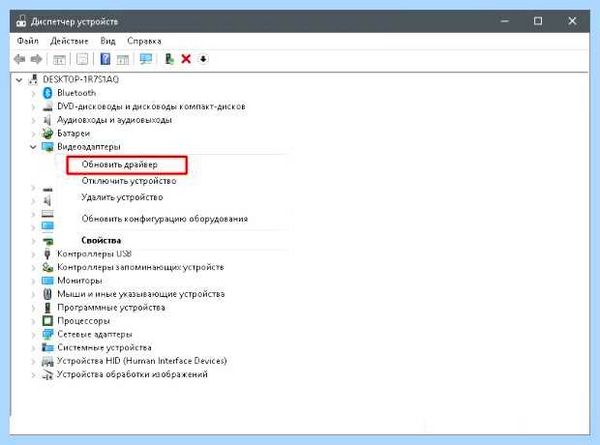Click the blue help question mark toolbar icon
The image size is (600, 445).
(x=105, y=59)
